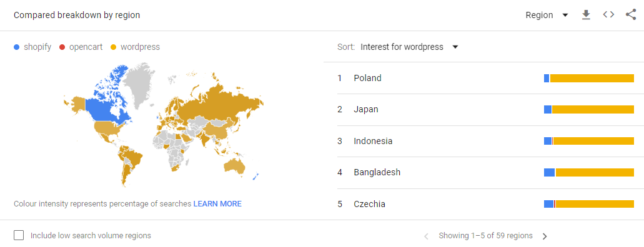The width and height of the screenshot is (644, 247).
Task: Click Poland's yellow wordpress bar
Action: [x=592, y=79]
